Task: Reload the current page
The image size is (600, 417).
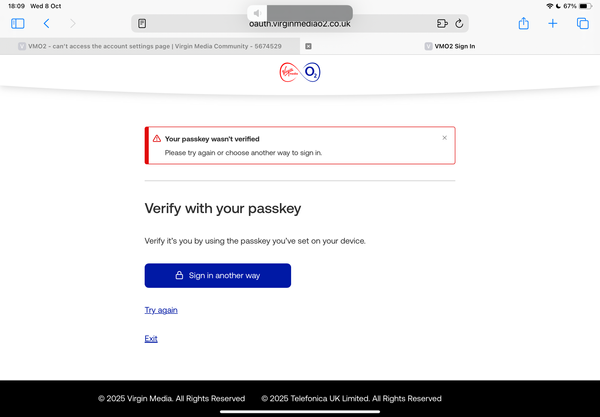Action: click(459, 23)
